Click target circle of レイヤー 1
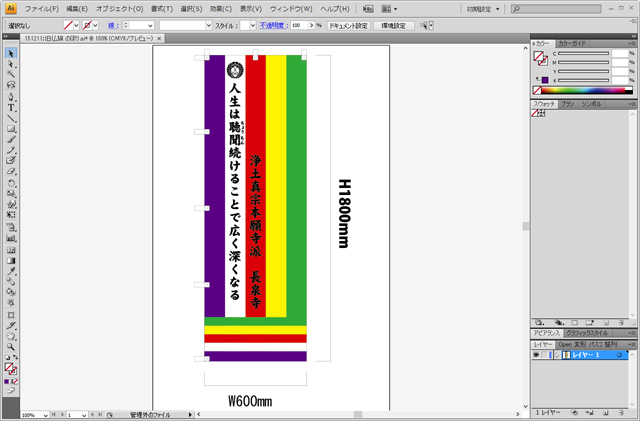 point(619,355)
